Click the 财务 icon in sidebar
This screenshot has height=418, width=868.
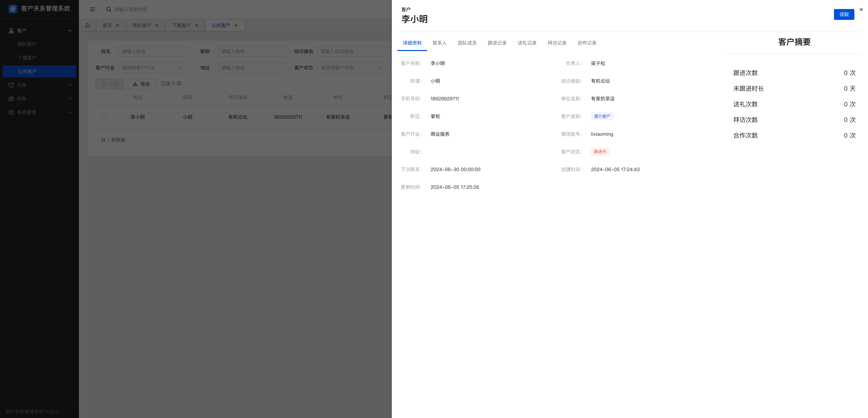[11, 99]
